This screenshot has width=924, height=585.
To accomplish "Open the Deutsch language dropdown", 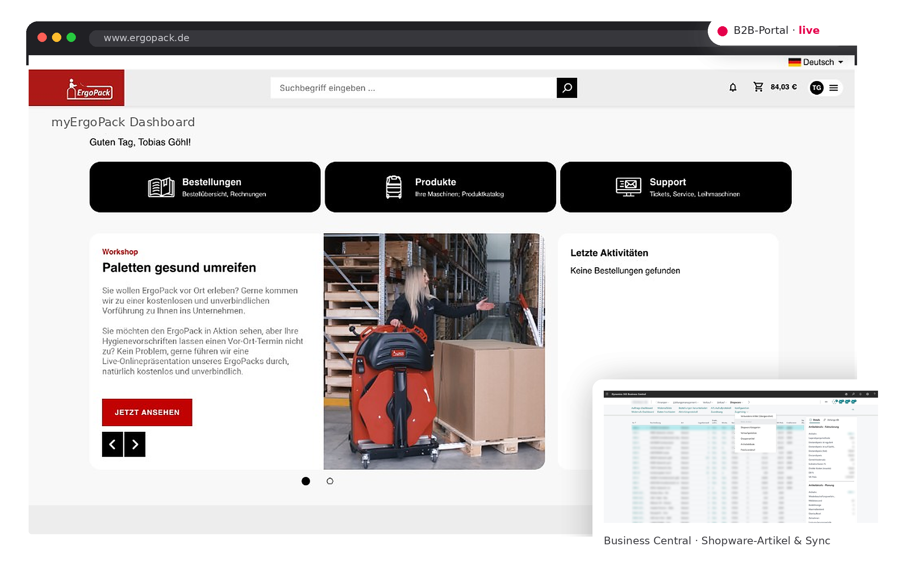I will coord(817,62).
